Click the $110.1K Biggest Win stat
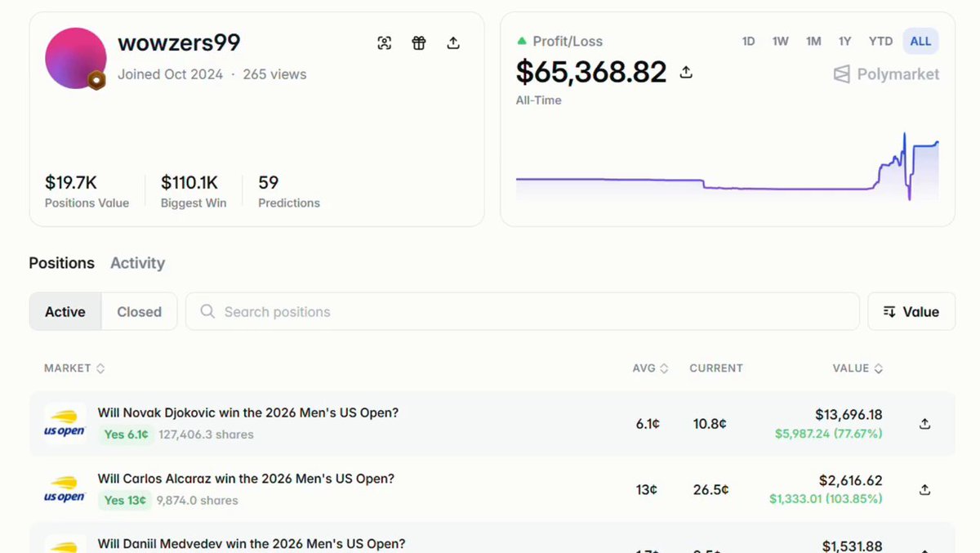This screenshot has width=980, height=553. point(194,190)
